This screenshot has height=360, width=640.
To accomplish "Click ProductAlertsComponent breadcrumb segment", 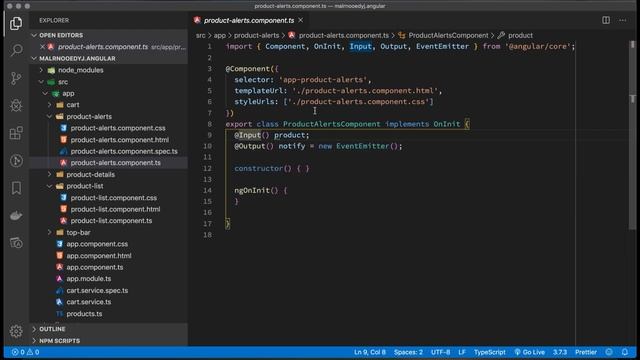I will coord(443,36).
